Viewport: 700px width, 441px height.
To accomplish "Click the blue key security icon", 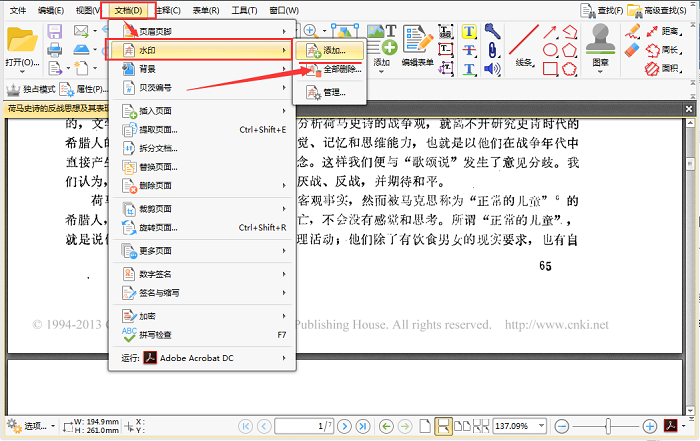I will (492, 31).
